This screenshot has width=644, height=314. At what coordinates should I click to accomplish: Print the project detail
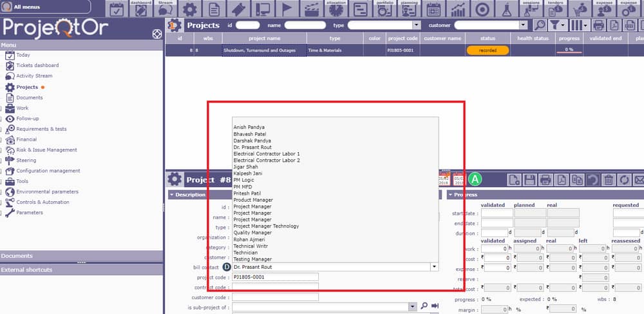click(545, 180)
